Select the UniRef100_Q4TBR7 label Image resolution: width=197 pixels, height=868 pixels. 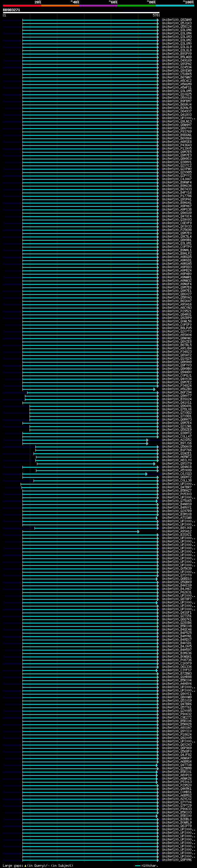click(x=177, y=487)
